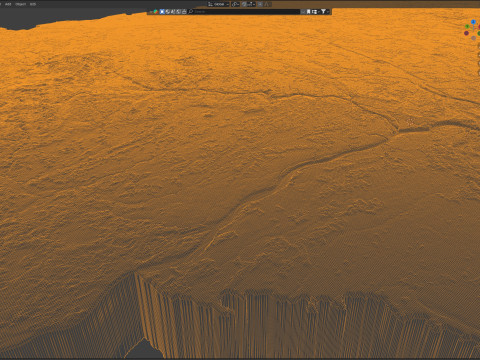Open snapping options dropdown beside magnet

[251, 4]
